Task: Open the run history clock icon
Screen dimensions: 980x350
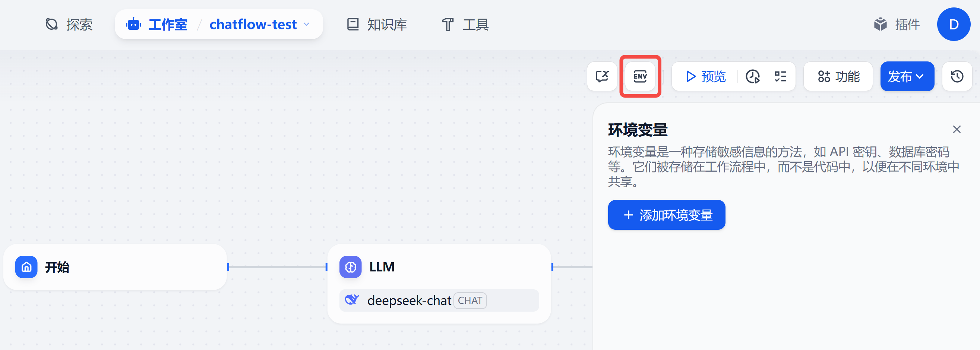Action: click(752, 76)
